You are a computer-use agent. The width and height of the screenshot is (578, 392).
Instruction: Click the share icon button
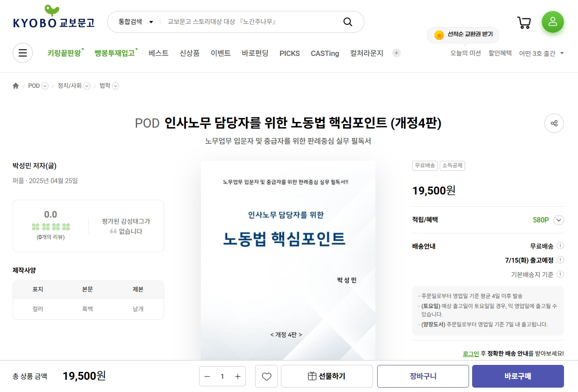point(554,123)
